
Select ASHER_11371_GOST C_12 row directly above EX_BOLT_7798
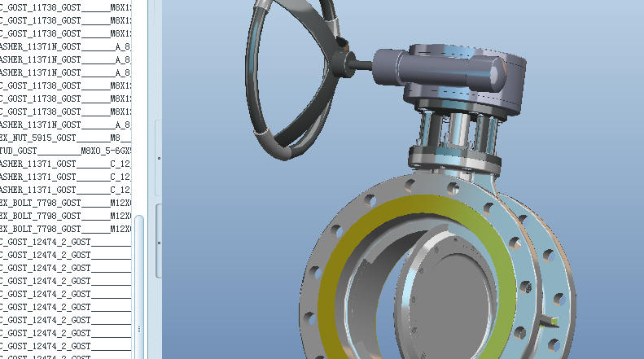click(65, 190)
